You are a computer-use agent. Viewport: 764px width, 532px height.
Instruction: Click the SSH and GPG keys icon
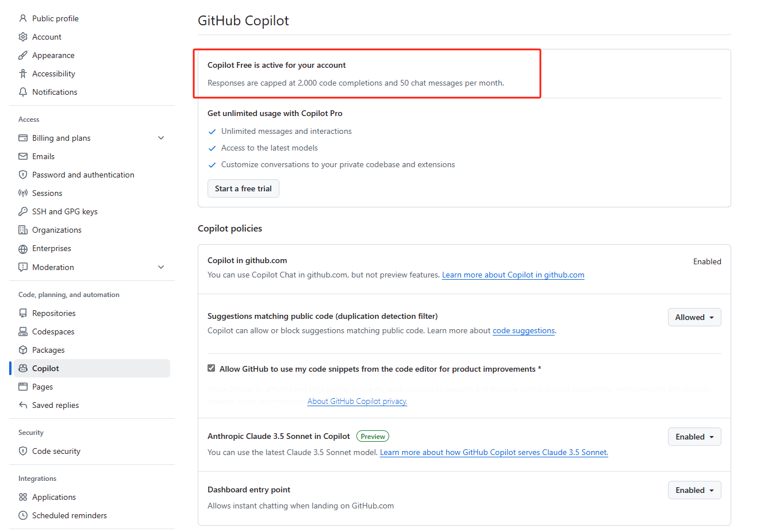[x=23, y=211]
